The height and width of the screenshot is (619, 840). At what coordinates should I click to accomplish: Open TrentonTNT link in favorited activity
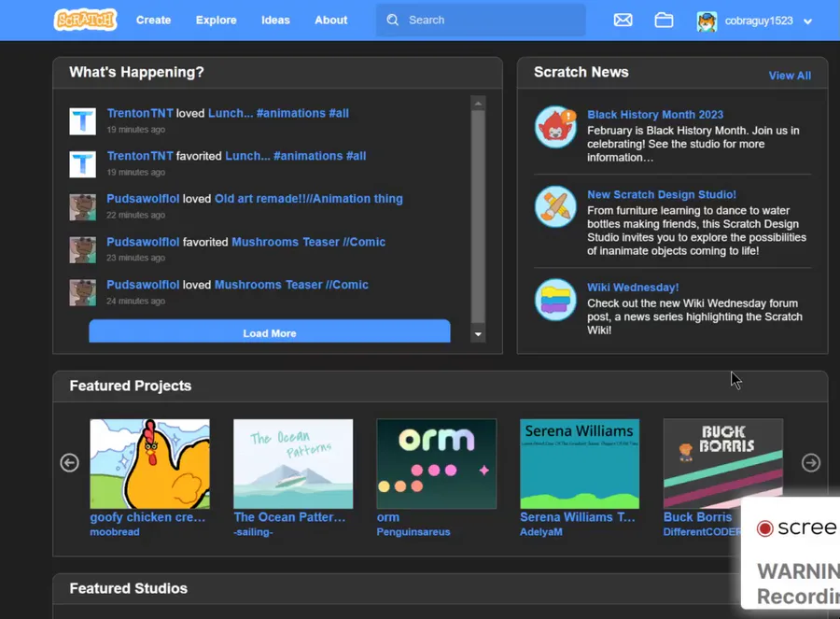point(140,156)
